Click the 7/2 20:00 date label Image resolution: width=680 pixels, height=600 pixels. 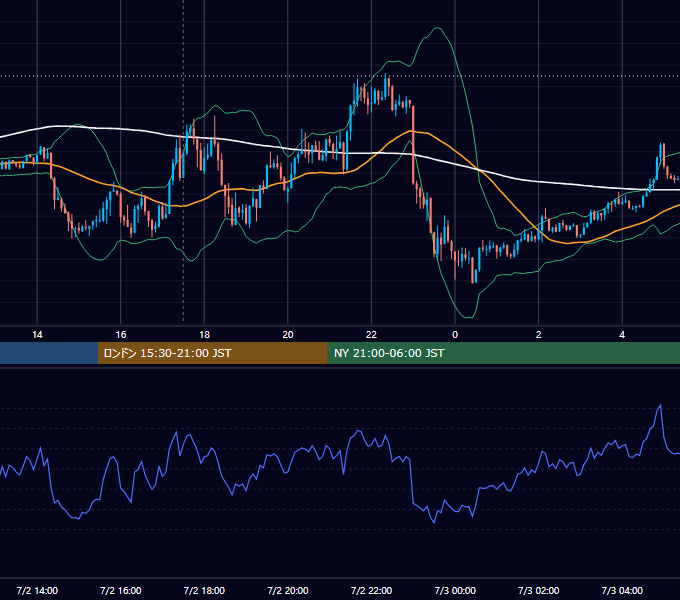click(x=288, y=590)
